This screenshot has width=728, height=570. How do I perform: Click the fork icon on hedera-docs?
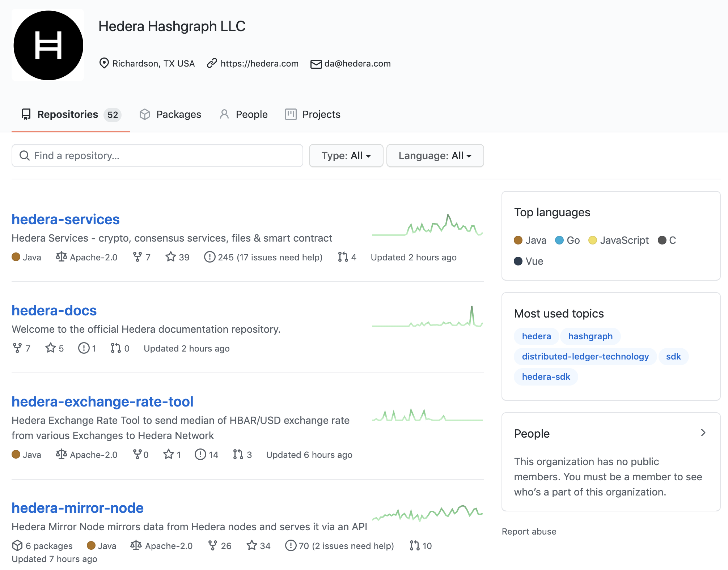coord(17,348)
